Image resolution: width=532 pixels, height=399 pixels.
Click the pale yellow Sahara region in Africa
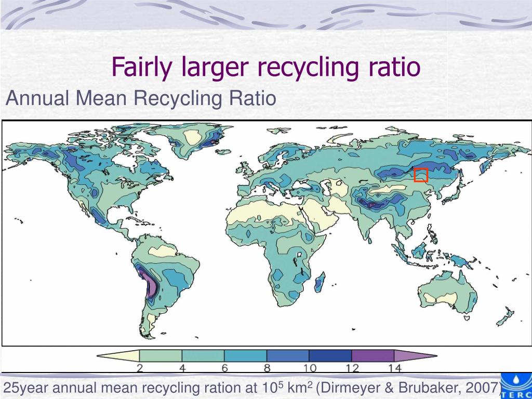coord(264,211)
